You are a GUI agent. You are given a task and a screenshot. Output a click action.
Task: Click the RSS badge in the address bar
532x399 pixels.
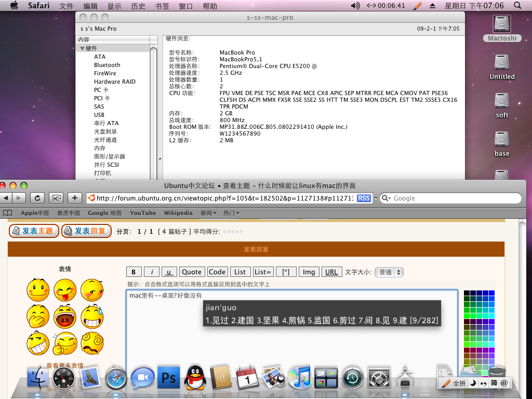364,198
